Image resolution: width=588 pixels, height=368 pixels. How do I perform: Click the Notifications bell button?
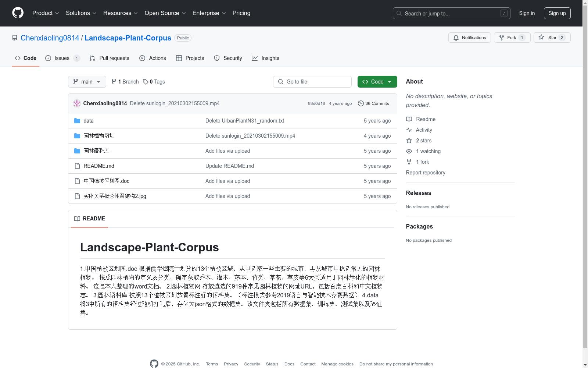(469, 38)
